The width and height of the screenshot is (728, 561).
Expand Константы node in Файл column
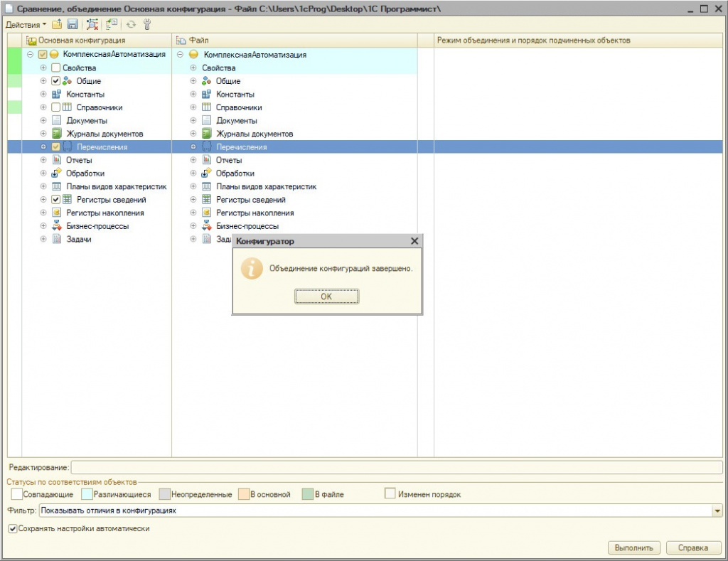[x=193, y=95]
